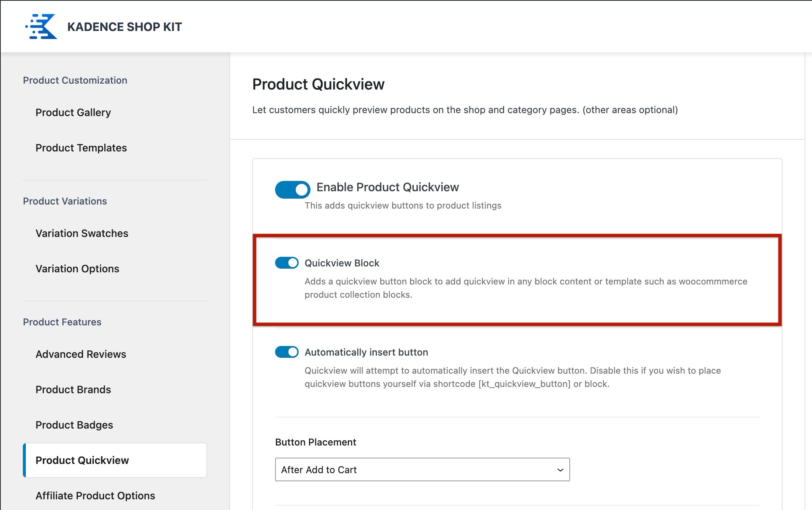Viewport: 812px width, 510px height.
Task: Click the Product Variations section label
Action: pyautogui.click(x=65, y=201)
